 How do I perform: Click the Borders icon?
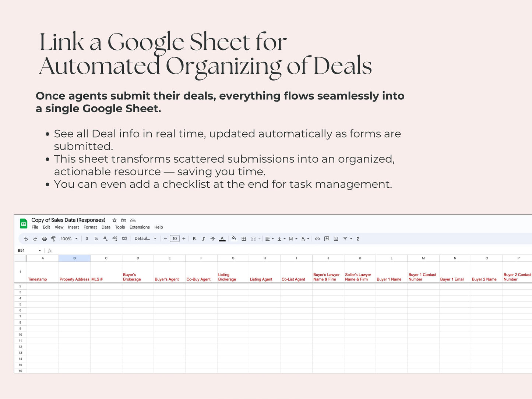(x=244, y=239)
